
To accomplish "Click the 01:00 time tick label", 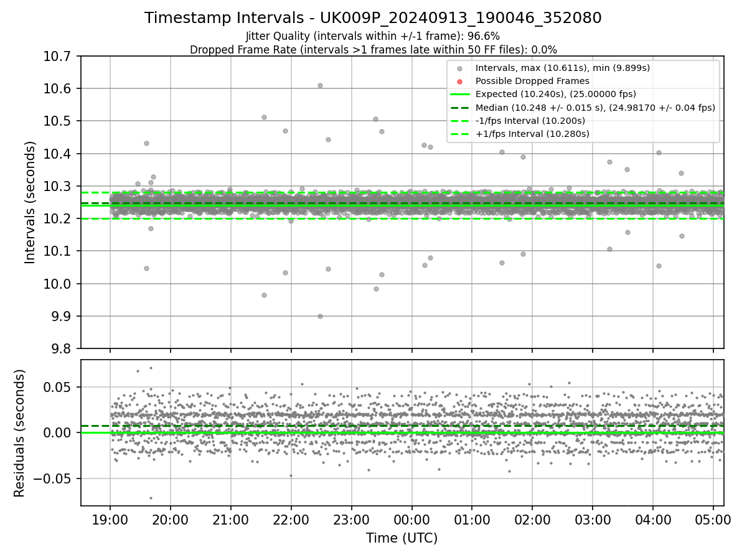I will pos(472,520).
